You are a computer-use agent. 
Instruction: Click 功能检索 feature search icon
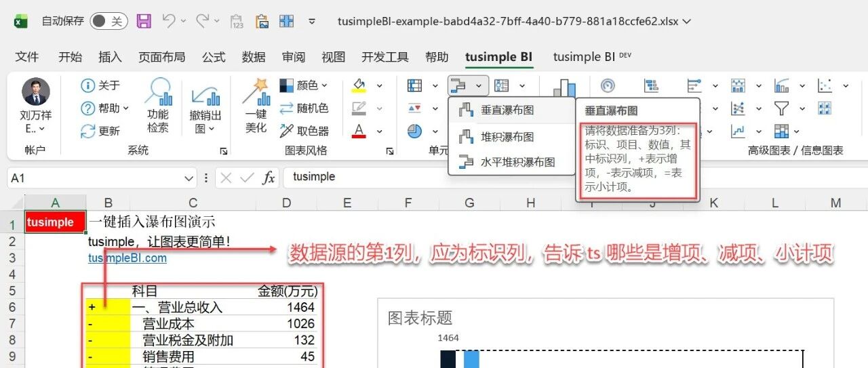pyautogui.click(x=158, y=106)
